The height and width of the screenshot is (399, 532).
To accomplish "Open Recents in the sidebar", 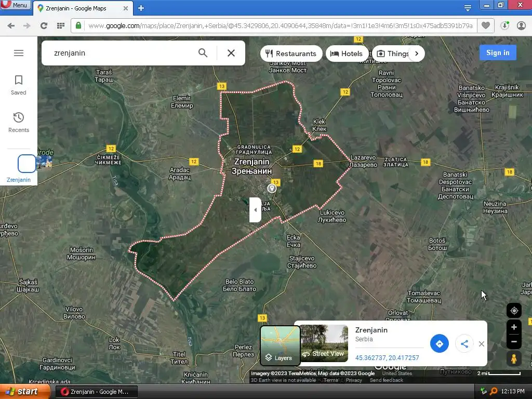I will click(x=19, y=123).
